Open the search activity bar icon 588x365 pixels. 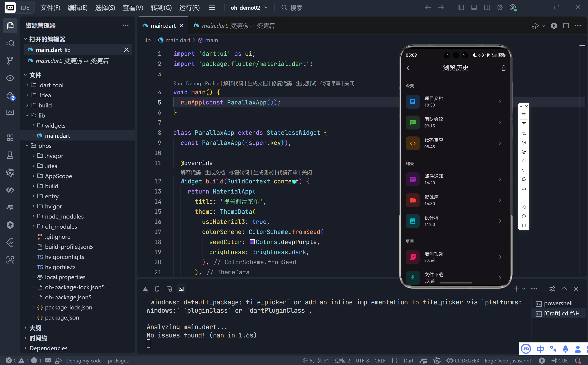point(10,43)
